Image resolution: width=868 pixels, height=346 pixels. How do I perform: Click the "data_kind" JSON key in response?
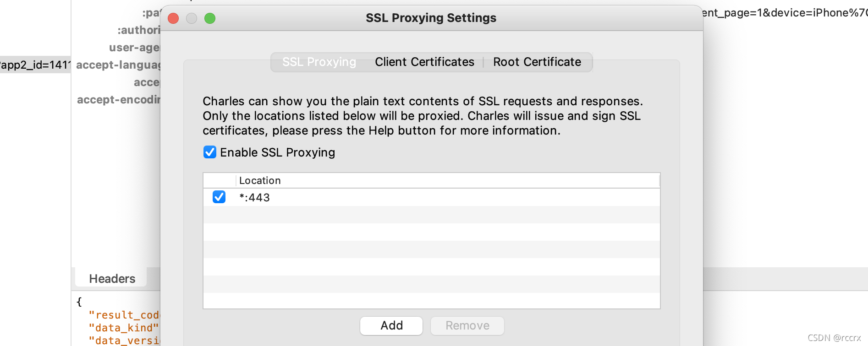coord(124,328)
